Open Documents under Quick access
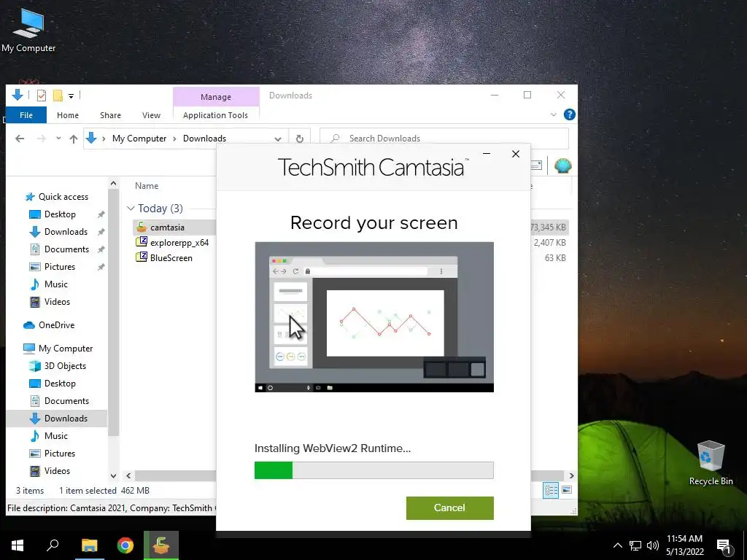This screenshot has width=747, height=560. tap(66, 249)
